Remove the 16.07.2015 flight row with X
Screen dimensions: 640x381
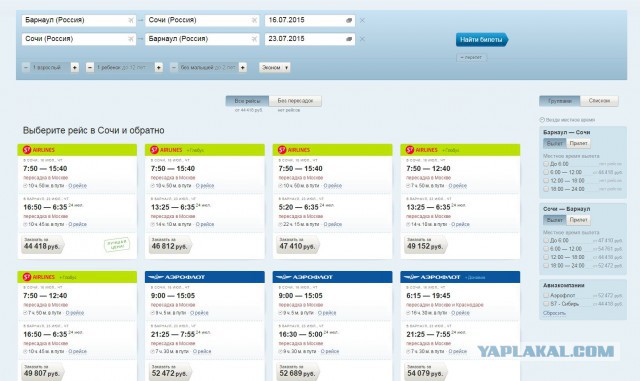click(x=362, y=20)
